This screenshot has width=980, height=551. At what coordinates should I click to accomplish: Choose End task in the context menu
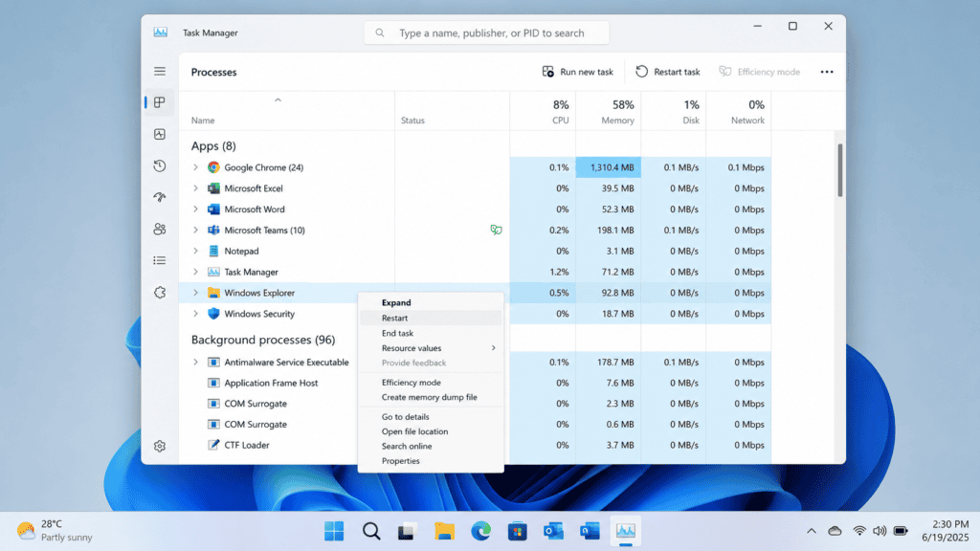point(431,333)
